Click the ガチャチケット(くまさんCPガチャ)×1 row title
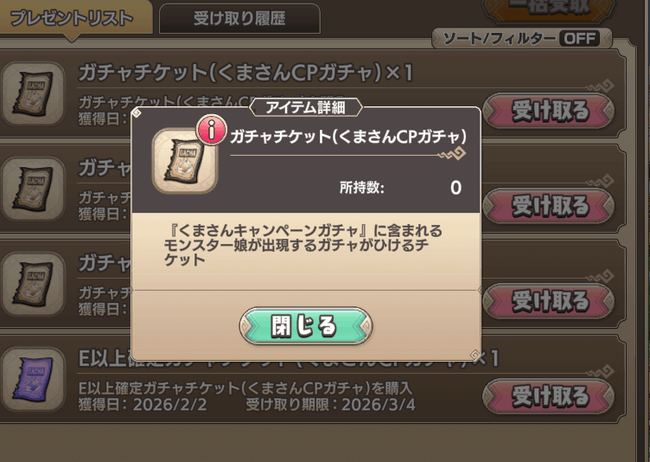The width and height of the screenshot is (650, 462). point(245,73)
